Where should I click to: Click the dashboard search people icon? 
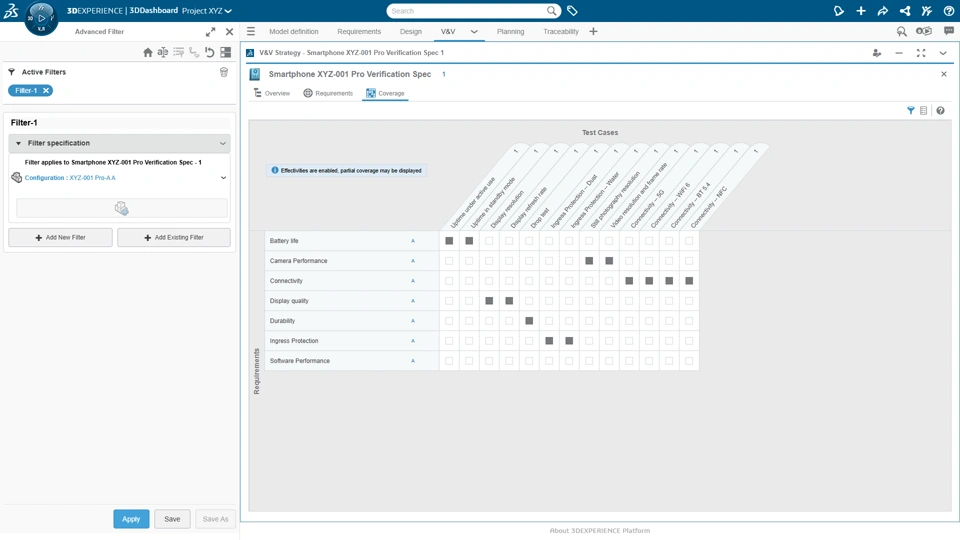(x=902, y=31)
